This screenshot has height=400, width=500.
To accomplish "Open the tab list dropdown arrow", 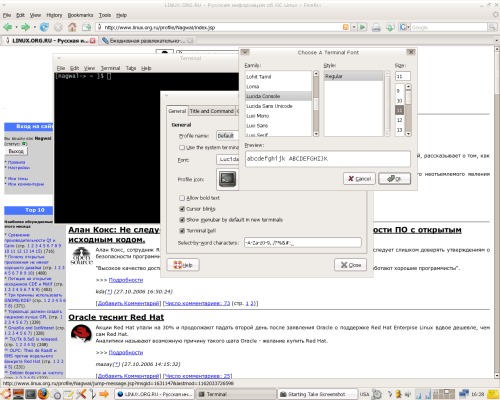I will (x=497, y=41).
